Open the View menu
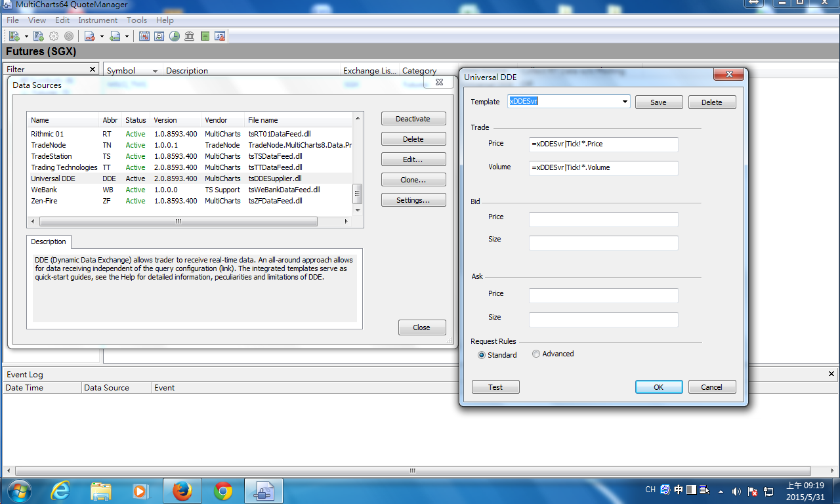 [x=37, y=20]
